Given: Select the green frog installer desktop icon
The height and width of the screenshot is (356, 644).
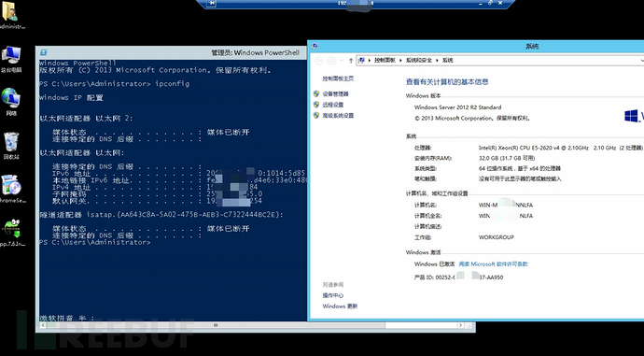Looking at the screenshot, I should pos(11,233).
